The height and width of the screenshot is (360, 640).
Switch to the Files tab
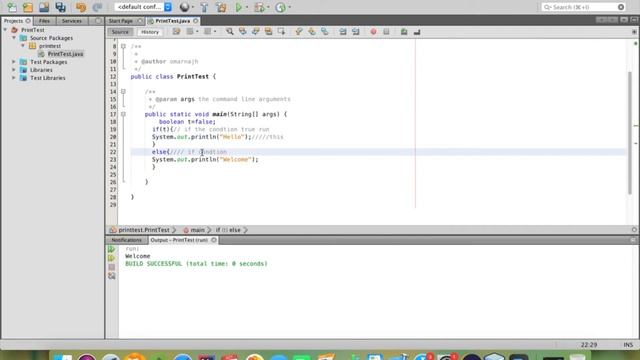[44, 21]
